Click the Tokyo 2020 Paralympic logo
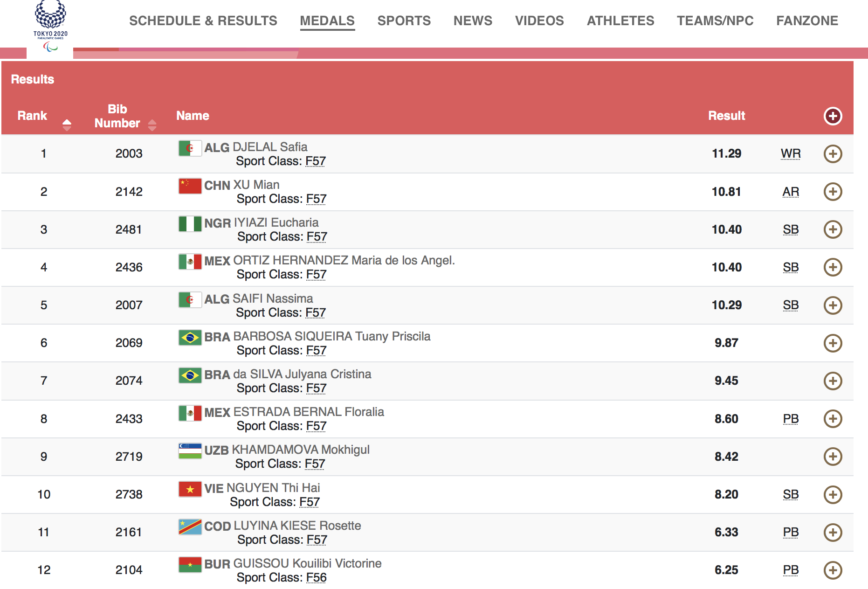Viewport: 868px width, 589px height. coord(50,27)
